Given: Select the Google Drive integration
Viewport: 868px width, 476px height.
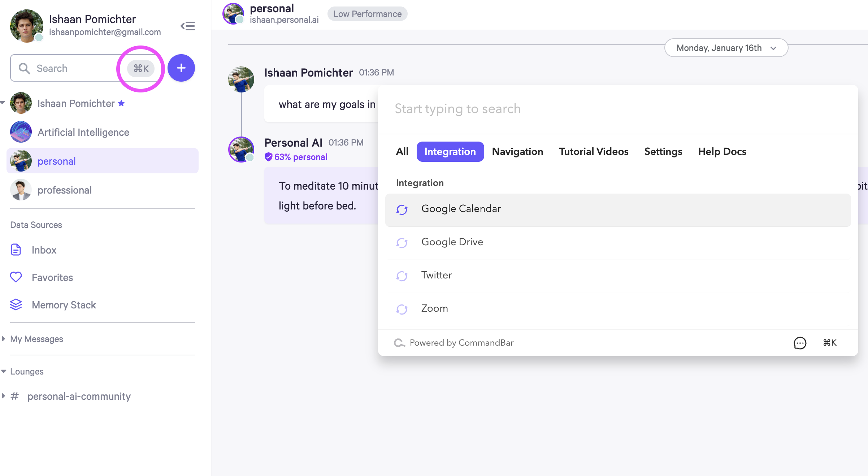Looking at the screenshot, I should (452, 242).
